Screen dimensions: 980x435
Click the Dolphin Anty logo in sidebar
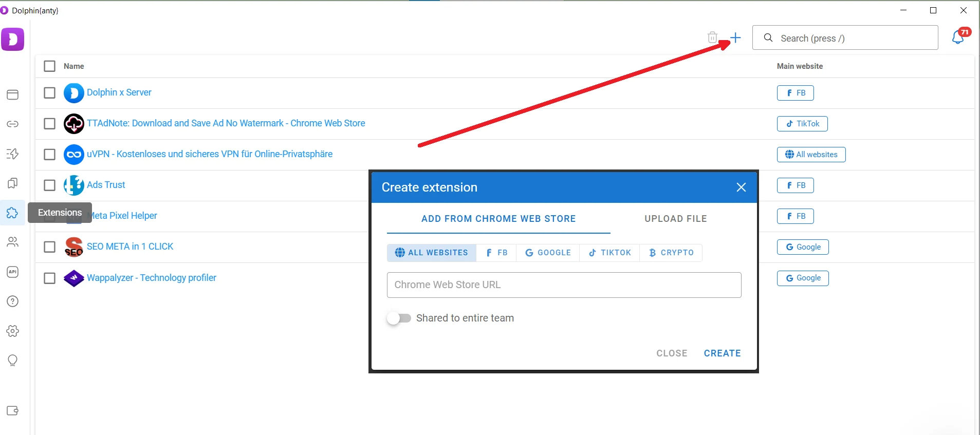[x=13, y=39]
